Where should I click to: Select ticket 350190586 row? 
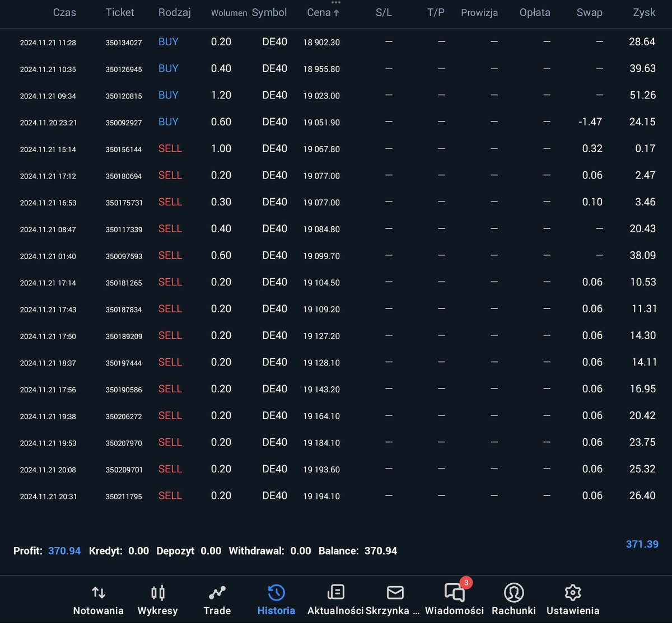tap(336, 389)
